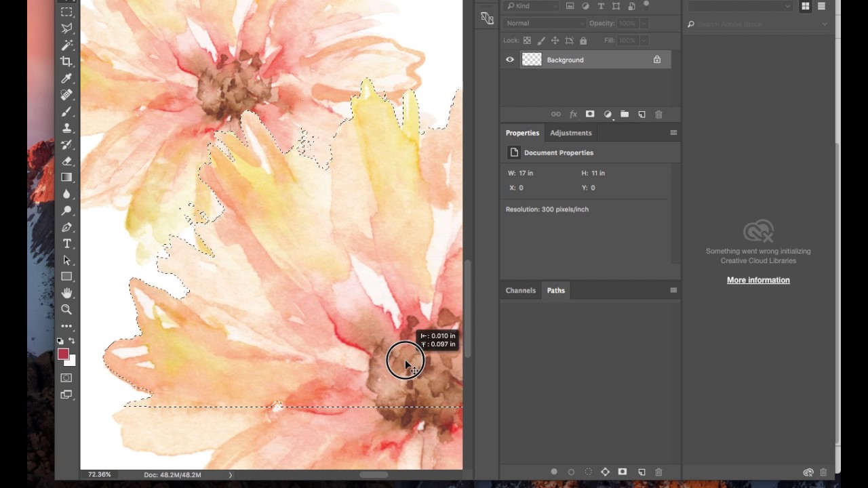Select the Brush tool
The image size is (868, 488).
tap(66, 112)
